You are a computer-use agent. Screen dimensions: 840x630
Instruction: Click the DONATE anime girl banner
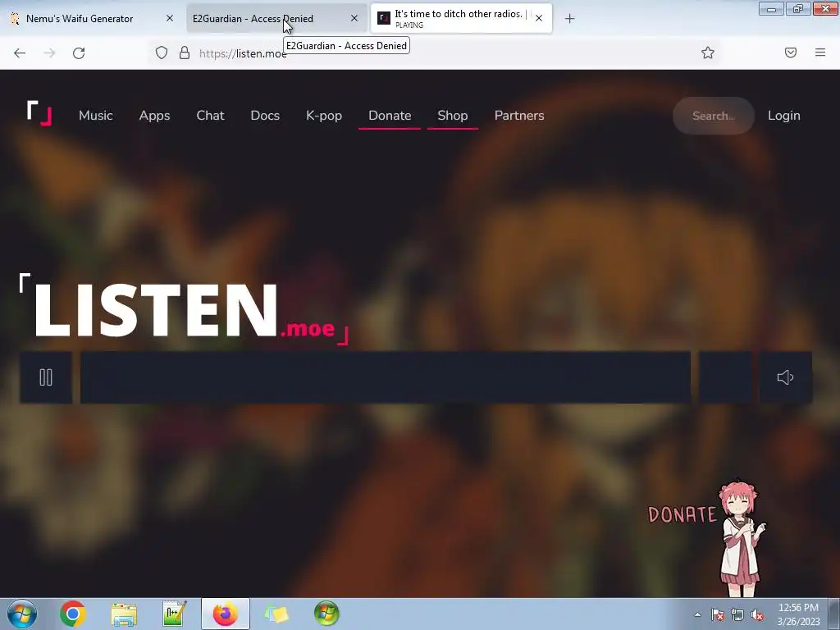coord(707,537)
